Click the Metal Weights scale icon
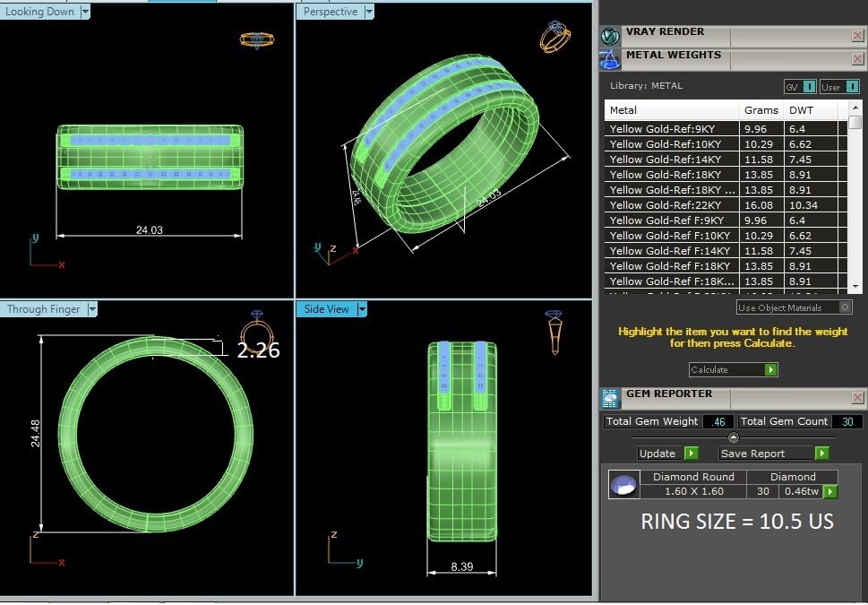The image size is (868, 605). click(x=610, y=59)
